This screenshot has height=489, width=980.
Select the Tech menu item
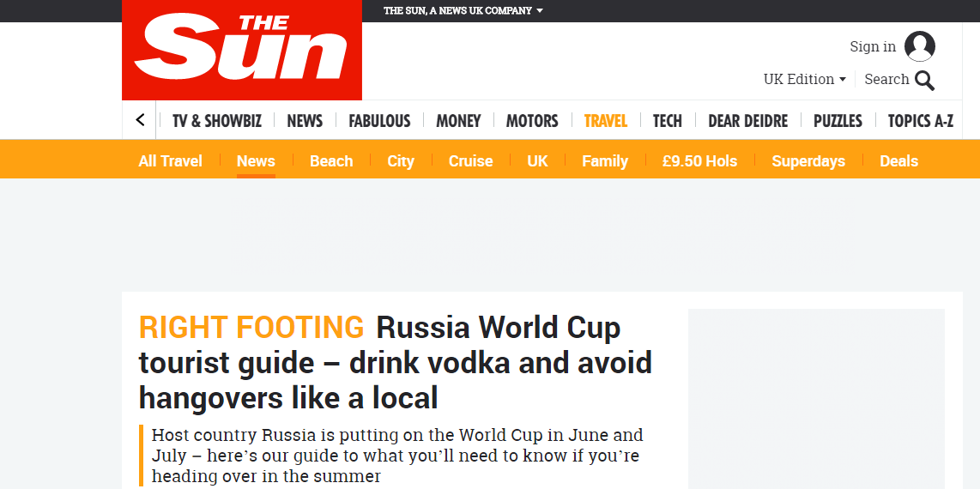click(x=667, y=121)
